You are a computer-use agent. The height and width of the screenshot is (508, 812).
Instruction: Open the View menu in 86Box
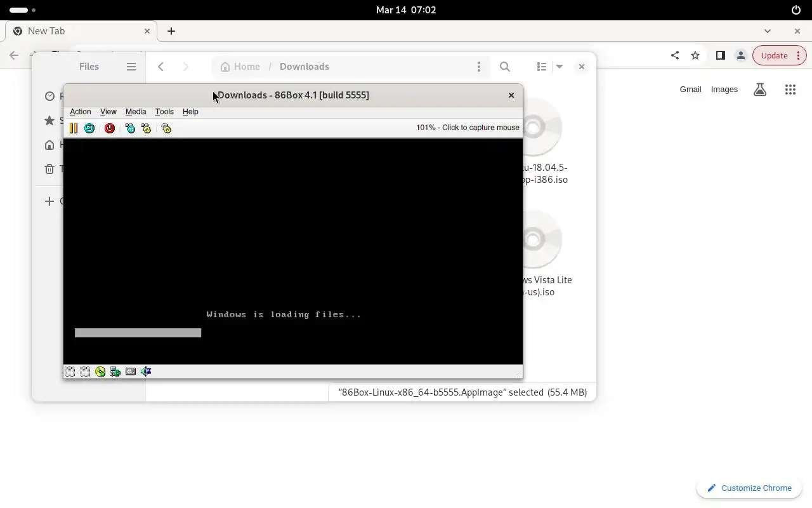[x=108, y=112]
